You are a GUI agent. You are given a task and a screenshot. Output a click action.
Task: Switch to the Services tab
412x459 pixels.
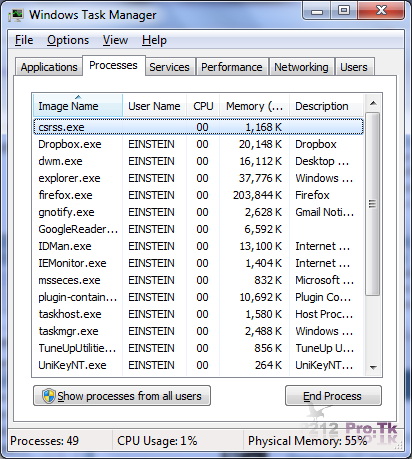[x=169, y=67]
